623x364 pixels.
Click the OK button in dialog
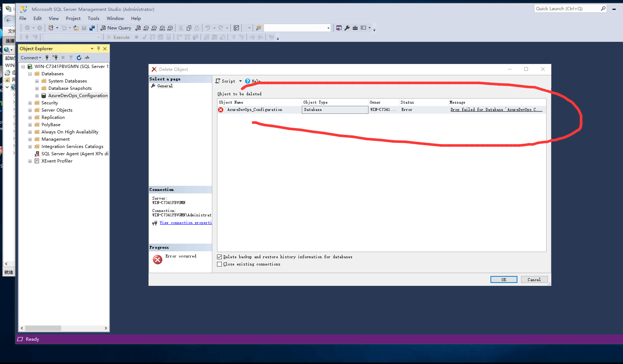(504, 280)
